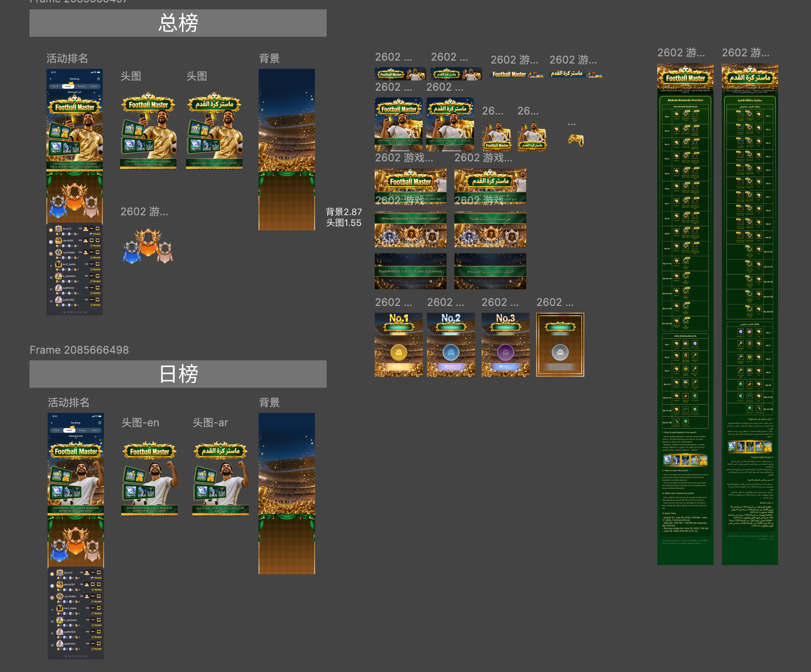The image size is (811, 672).
Task: Select the small dark English Football Master banner strip
Action: (400, 74)
